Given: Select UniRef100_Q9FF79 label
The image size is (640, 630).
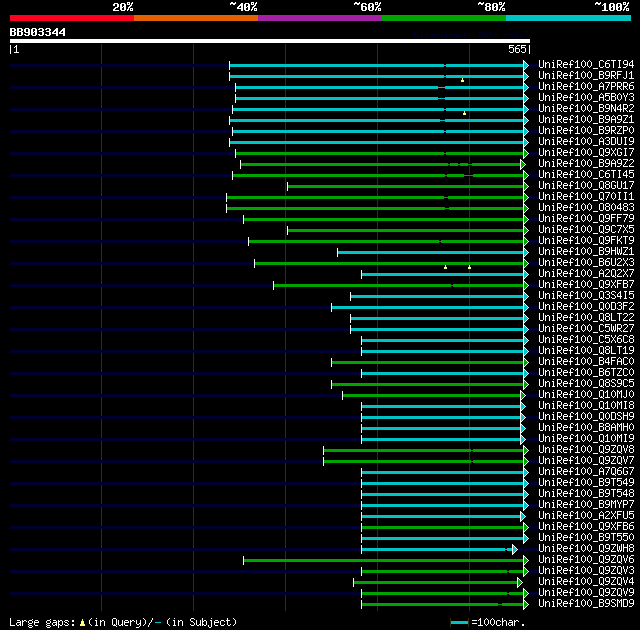Looking at the screenshot, I should (586, 219).
